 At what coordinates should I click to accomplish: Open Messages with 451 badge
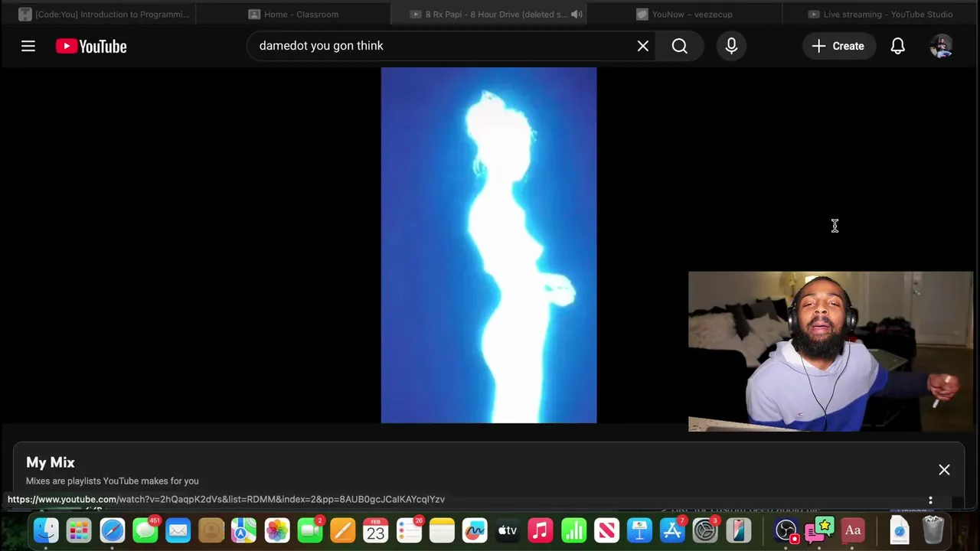[145, 530]
